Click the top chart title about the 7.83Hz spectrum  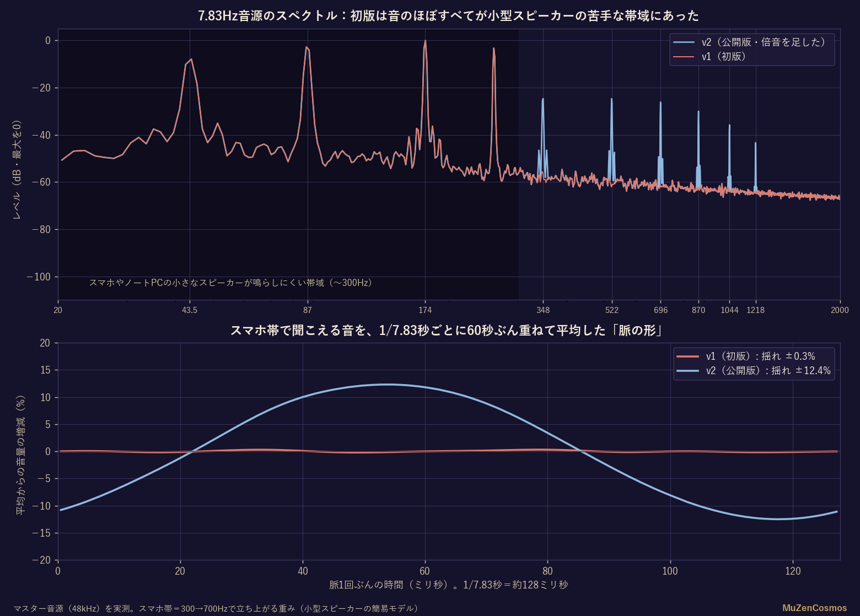coord(448,15)
